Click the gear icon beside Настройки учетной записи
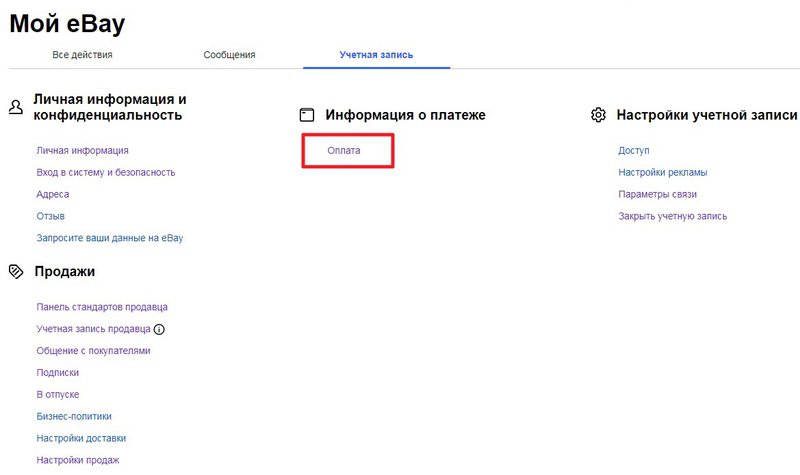 (x=598, y=115)
